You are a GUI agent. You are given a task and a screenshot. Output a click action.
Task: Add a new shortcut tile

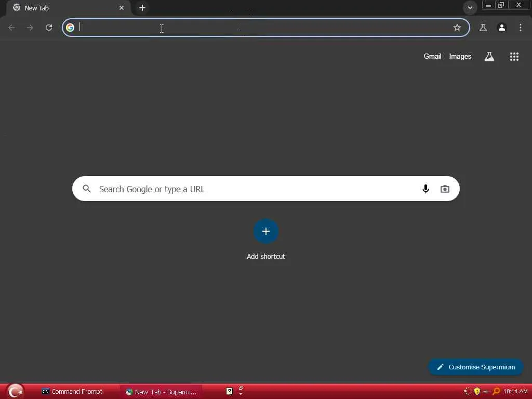coord(266,231)
